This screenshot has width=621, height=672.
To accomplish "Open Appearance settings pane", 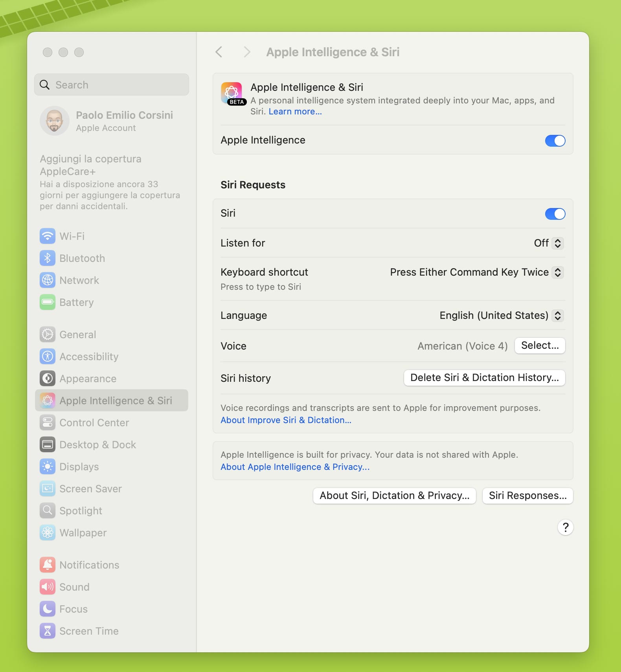I will tap(112, 378).
